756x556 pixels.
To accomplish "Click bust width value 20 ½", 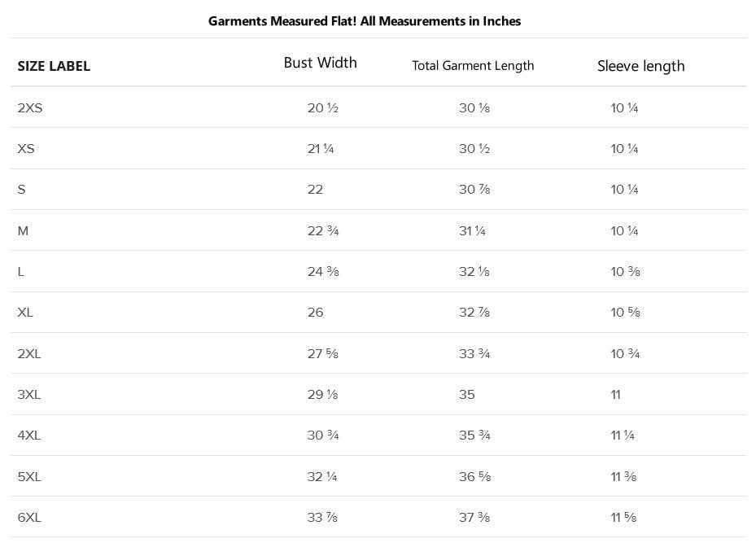I will [x=322, y=107].
